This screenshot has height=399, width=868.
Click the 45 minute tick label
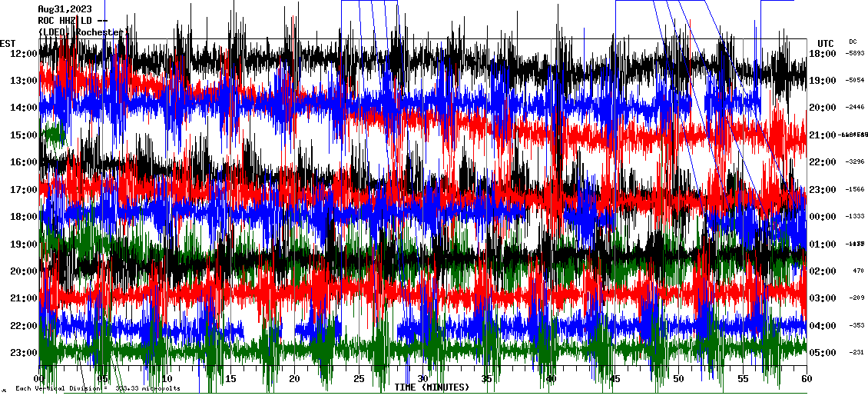point(615,379)
